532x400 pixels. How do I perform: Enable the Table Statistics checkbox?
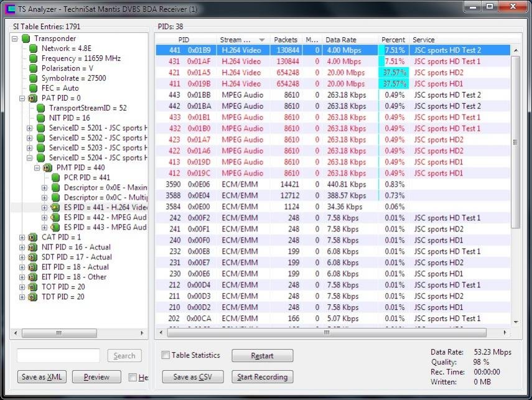pyautogui.click(x=166, y=355)
